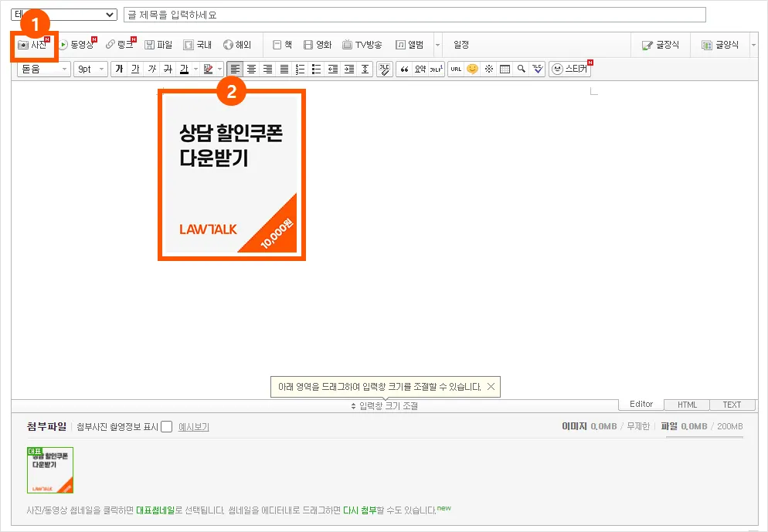768x532 pixels.
Task: Expand the arrow beside 글양식
Action: [753, 45]
